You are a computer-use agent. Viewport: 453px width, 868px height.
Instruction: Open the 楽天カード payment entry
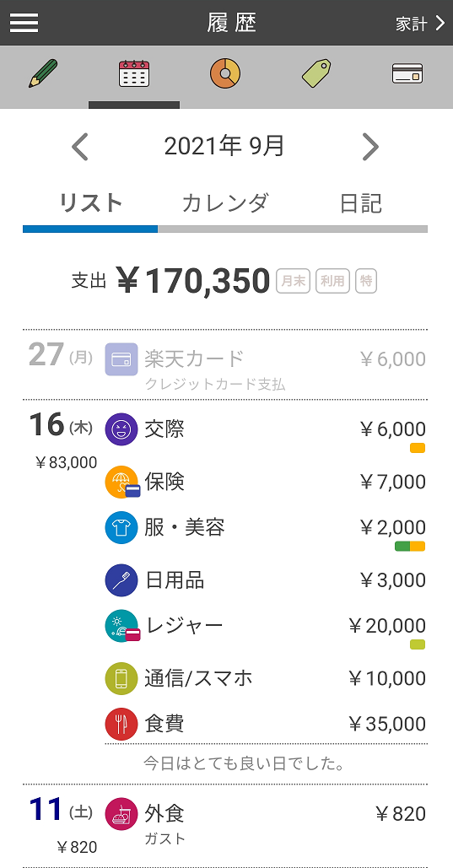click(225, 365)
